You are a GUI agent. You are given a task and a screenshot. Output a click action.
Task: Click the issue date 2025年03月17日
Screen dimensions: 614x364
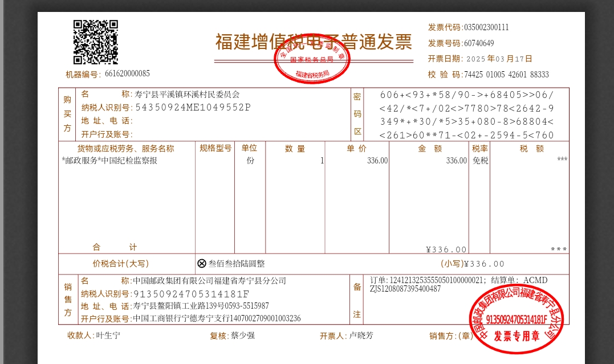pyautogui.click(x=499, y=59)
